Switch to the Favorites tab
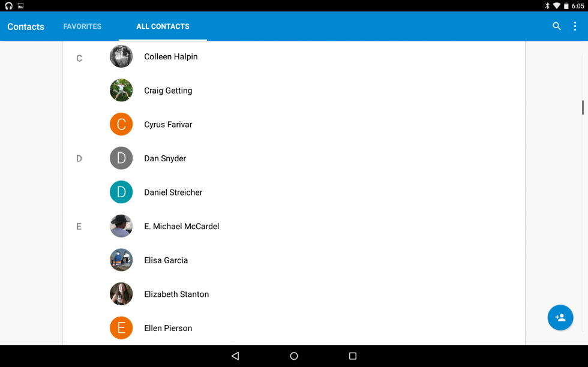The image size is (588, 367). [82, 26]
